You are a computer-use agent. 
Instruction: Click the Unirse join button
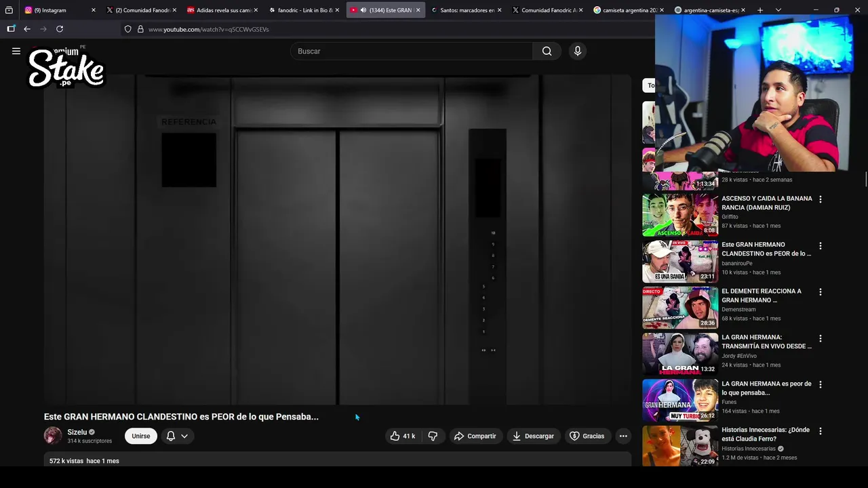pos(141,436)
